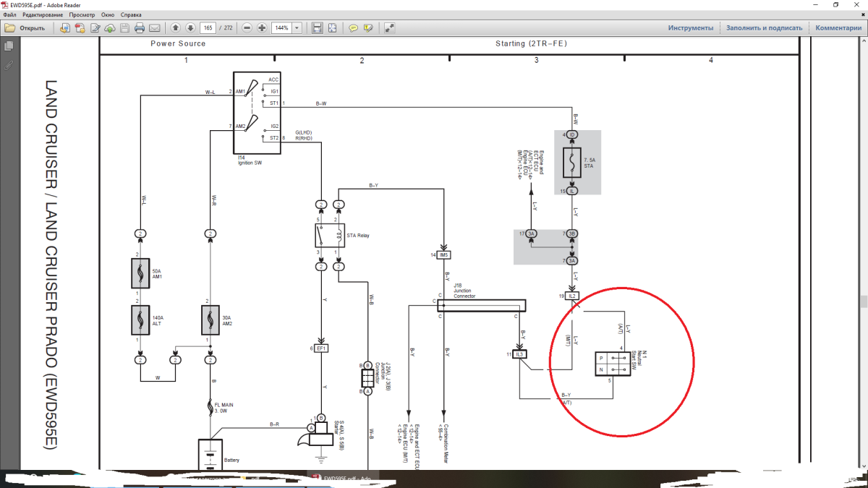Image resolution: width=868 pixels, height=488 pixels.
Task: Click the IM5 connector box
Action: (444, 255)
